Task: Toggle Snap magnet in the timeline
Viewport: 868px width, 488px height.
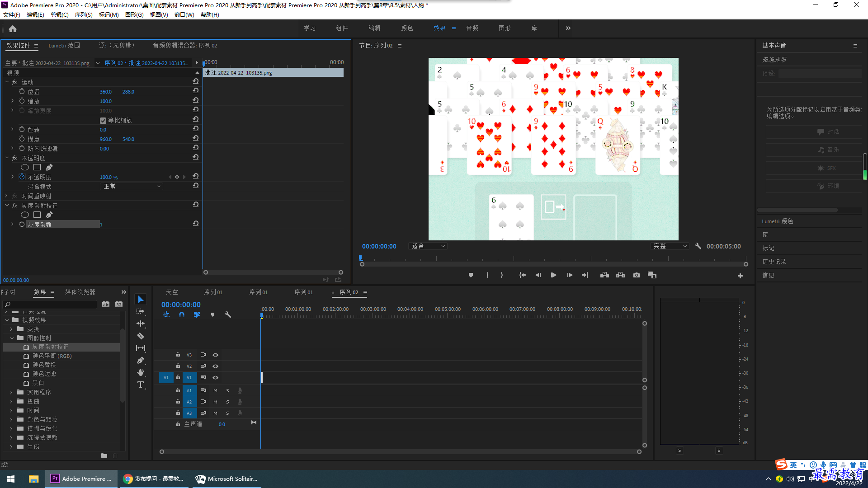Action: [x=182, y=314]
